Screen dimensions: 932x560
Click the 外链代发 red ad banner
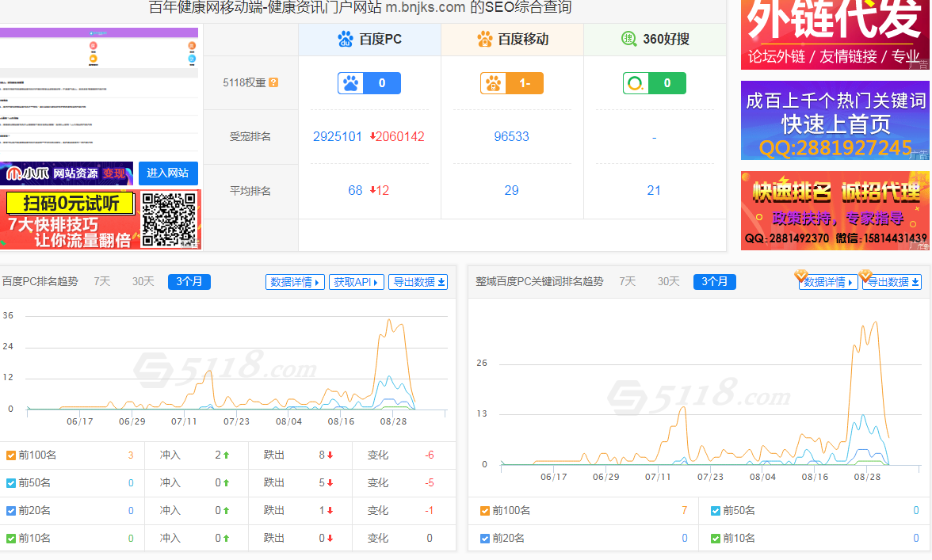tap(835, 34)
